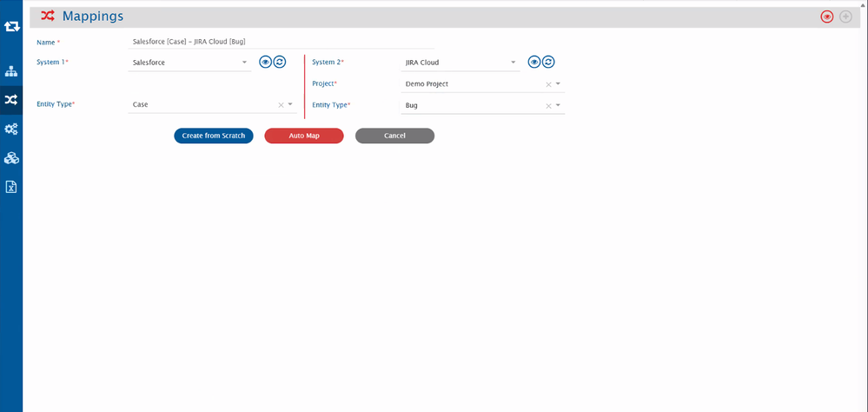Clear the Demo Project selection
Viewport: 868px width, 412px height.
[548, 84]
